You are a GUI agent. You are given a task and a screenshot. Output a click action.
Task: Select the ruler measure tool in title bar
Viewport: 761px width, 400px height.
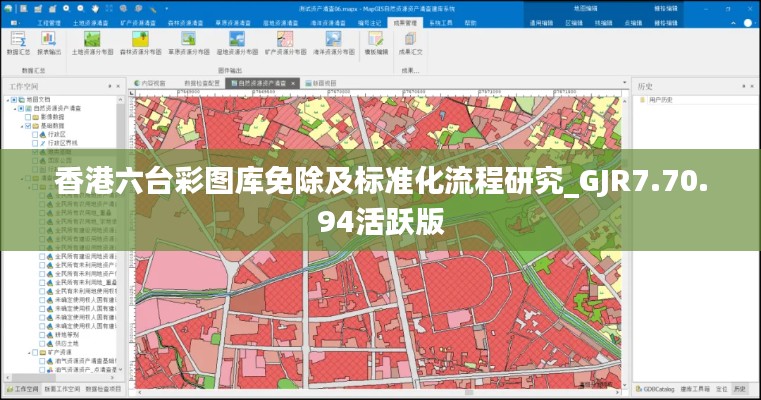click(x=152, y=9)
